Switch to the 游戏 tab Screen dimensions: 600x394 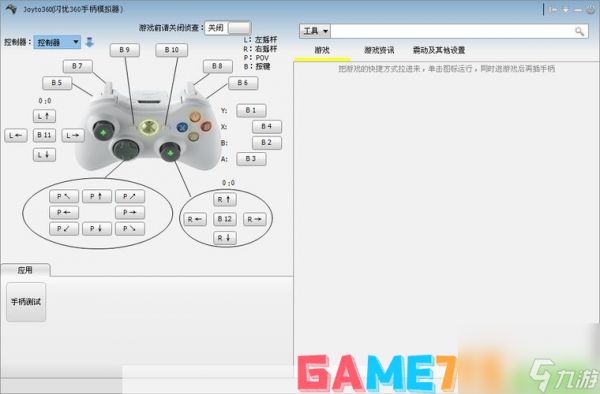pos(322,50)
